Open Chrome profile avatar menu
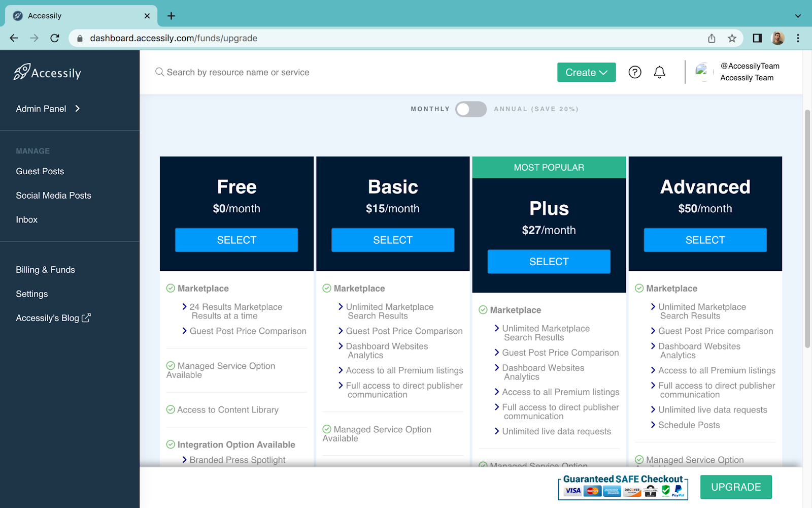This screenshot has width=812, height=508. (777, 38)
